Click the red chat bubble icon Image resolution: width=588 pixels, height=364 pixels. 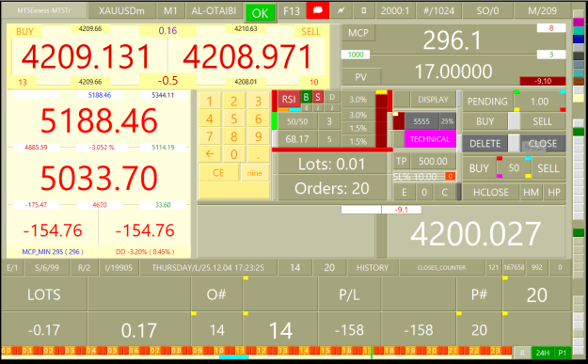(x=318, y=10)
